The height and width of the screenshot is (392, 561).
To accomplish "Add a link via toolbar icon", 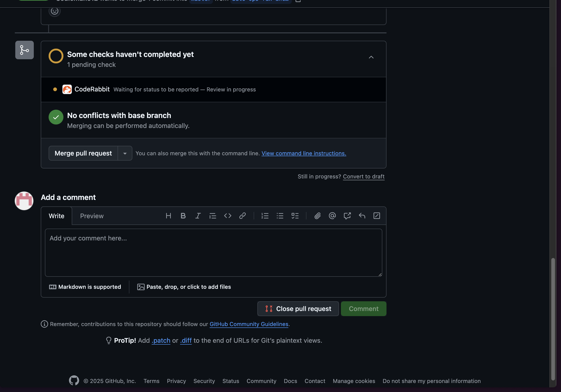I will (x=242, y=216).
